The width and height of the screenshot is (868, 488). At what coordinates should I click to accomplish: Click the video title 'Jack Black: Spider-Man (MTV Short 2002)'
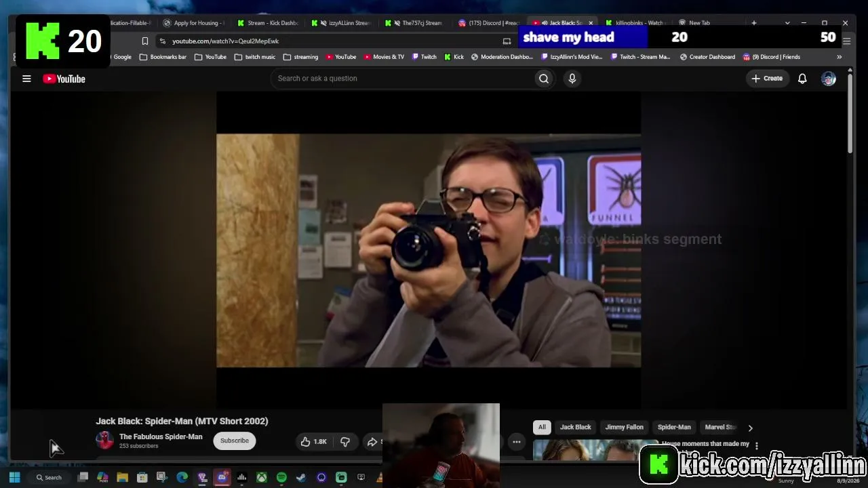point(182,421)
